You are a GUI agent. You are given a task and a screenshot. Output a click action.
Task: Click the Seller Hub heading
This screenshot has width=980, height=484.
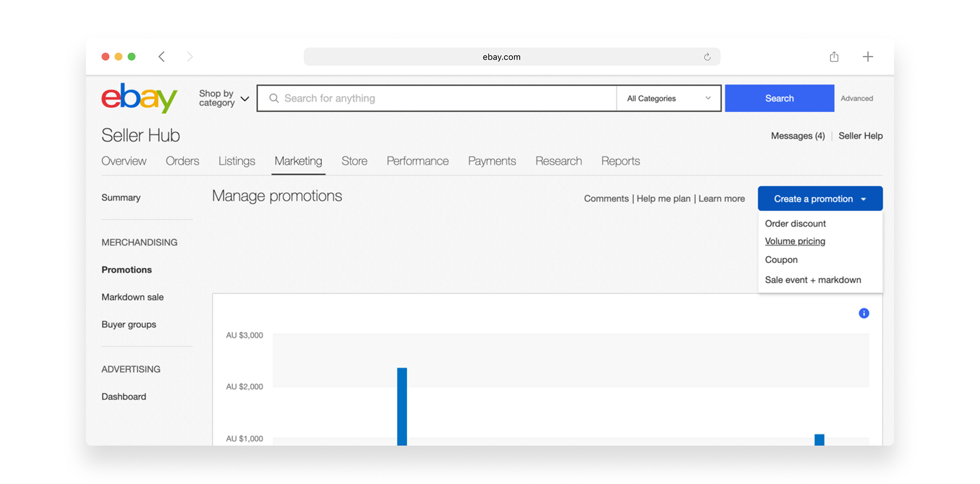[x=140, y=135]
